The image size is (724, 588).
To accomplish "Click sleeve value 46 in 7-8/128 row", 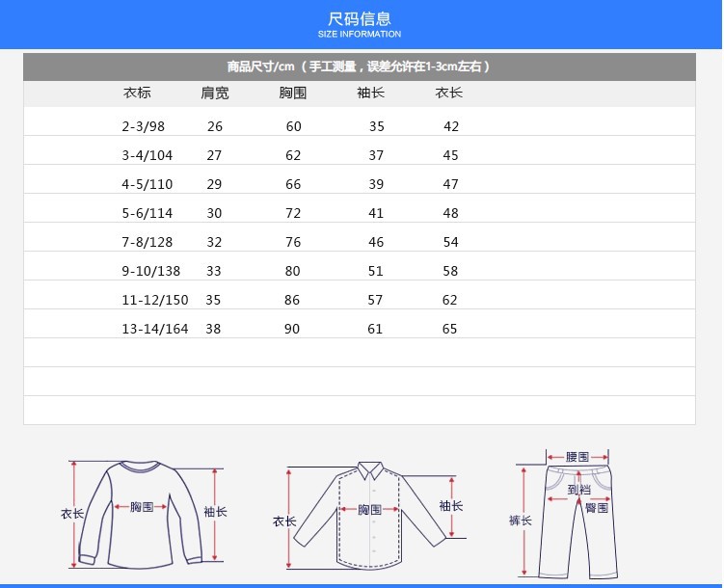I will tap(376, 242).
